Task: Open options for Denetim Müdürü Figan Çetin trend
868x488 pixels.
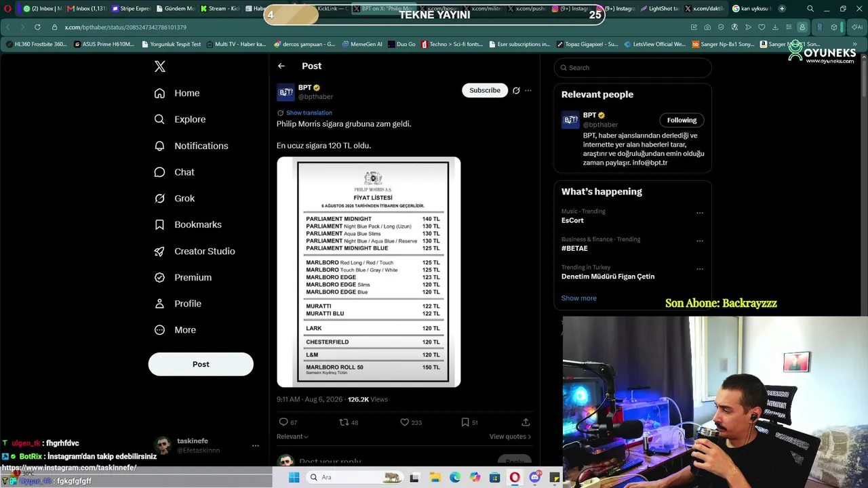Action: [700, 269]
